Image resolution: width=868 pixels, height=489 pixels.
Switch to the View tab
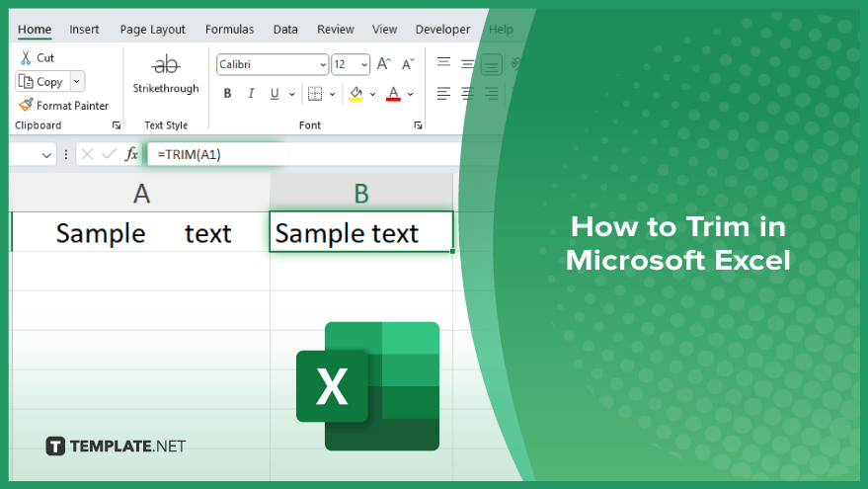point(384,30)
